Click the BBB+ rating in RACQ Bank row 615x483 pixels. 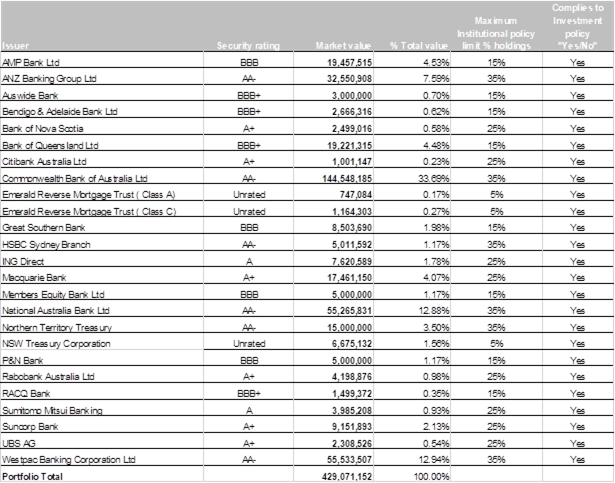[249, 394]
